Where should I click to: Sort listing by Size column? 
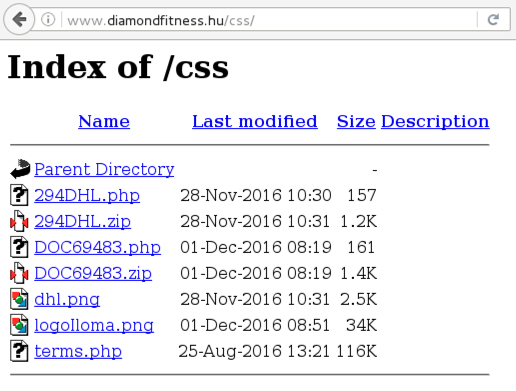click(356, 121)
